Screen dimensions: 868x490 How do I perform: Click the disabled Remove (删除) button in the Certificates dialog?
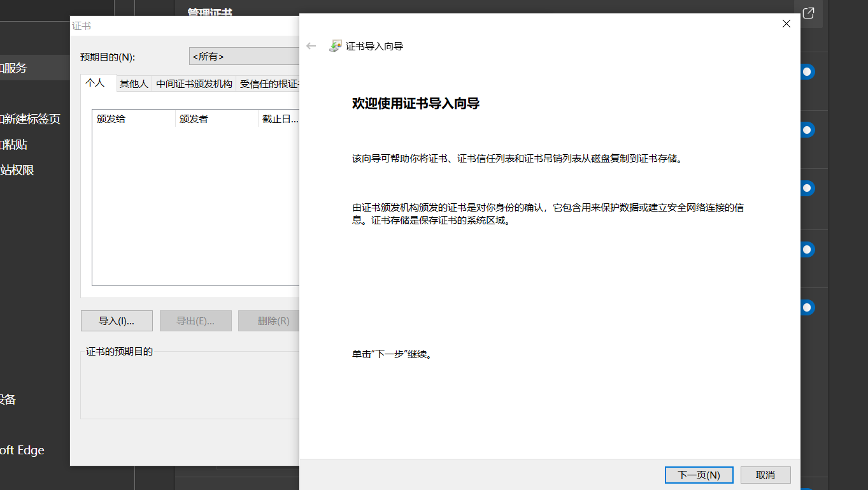point(269,321)
